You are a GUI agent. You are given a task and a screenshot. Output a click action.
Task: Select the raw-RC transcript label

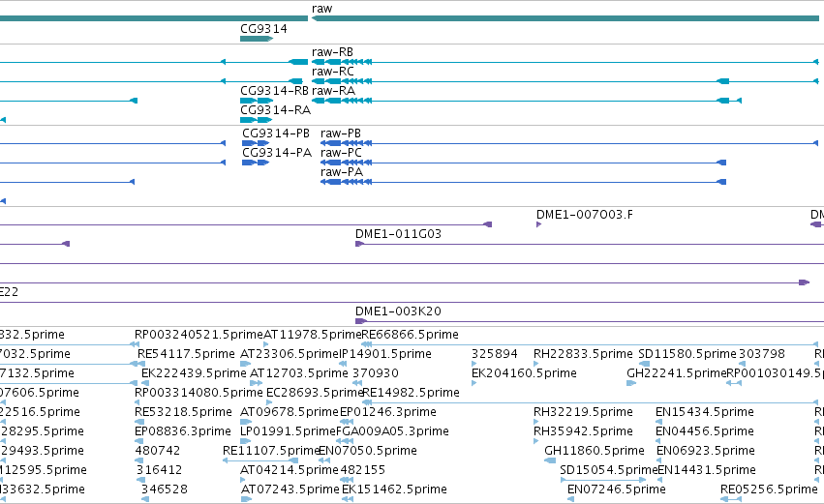[x=333, y=72]
